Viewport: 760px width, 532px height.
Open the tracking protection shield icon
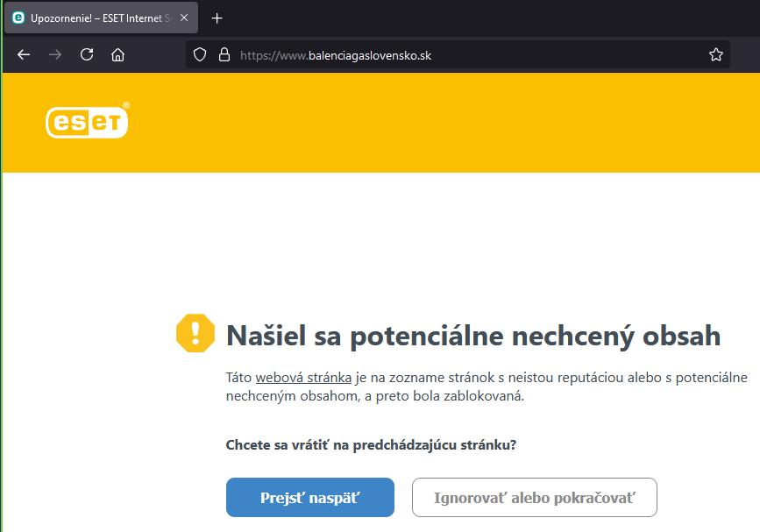pyautogui.click(x=200, y=55)
